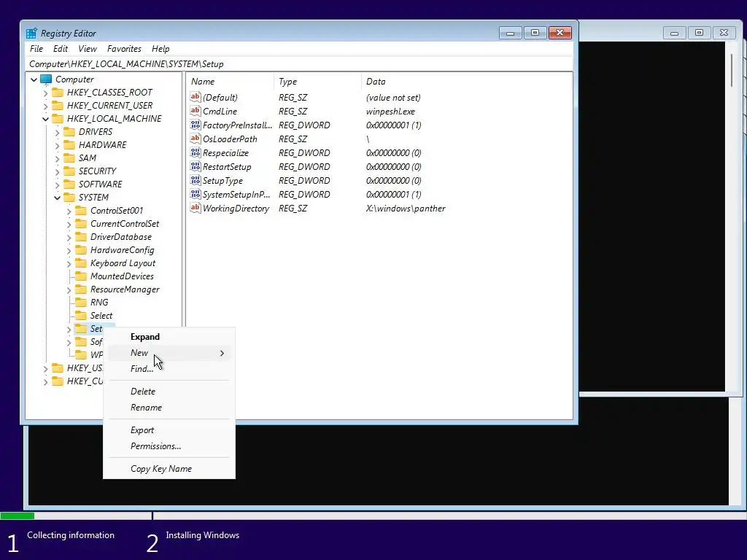Open the Favorites menu
The image size is (747, 560).
pos(124,49)
